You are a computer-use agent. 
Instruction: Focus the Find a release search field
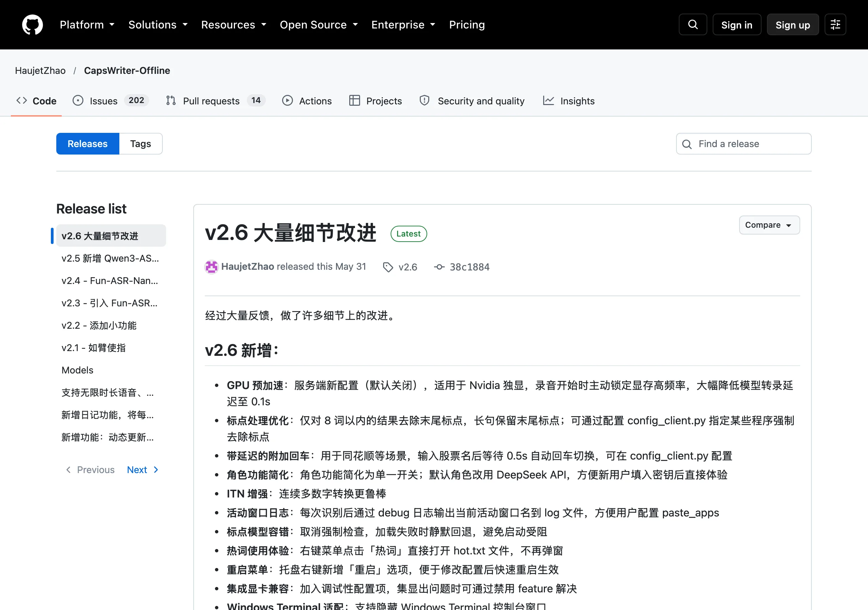coord(743,144)
